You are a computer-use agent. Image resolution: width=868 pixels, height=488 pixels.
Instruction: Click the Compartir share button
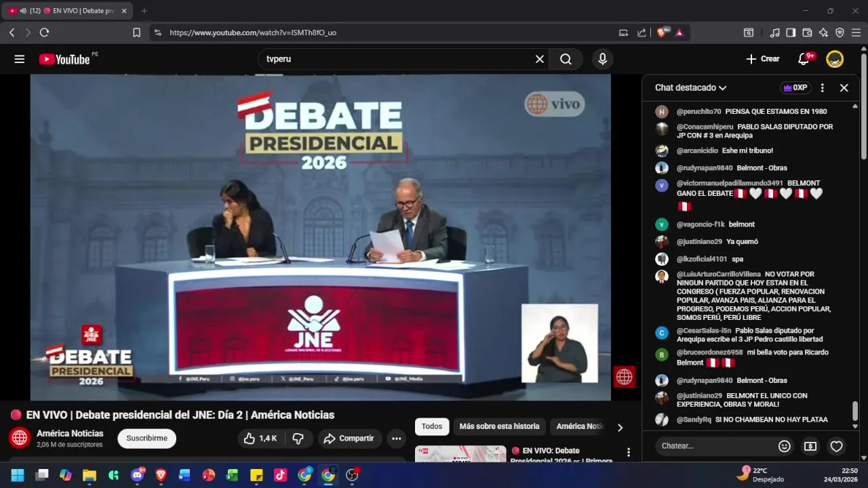(x=350, y=439)
